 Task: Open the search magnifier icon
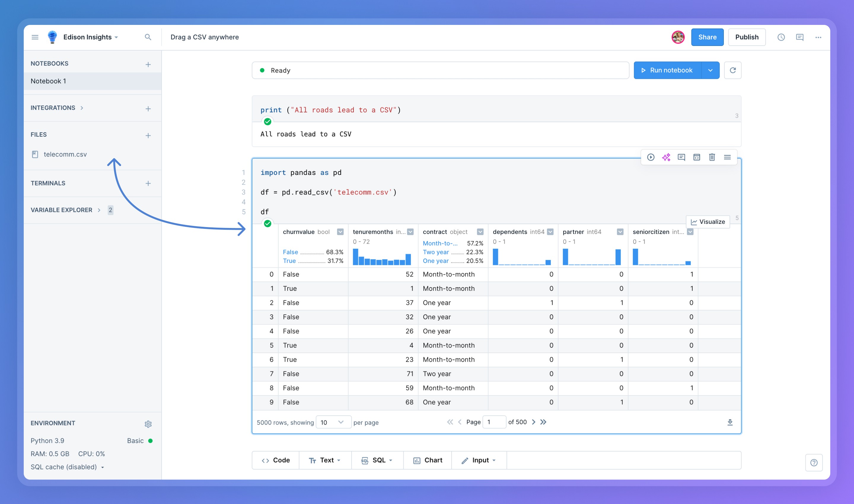click(x=148, y=37)
